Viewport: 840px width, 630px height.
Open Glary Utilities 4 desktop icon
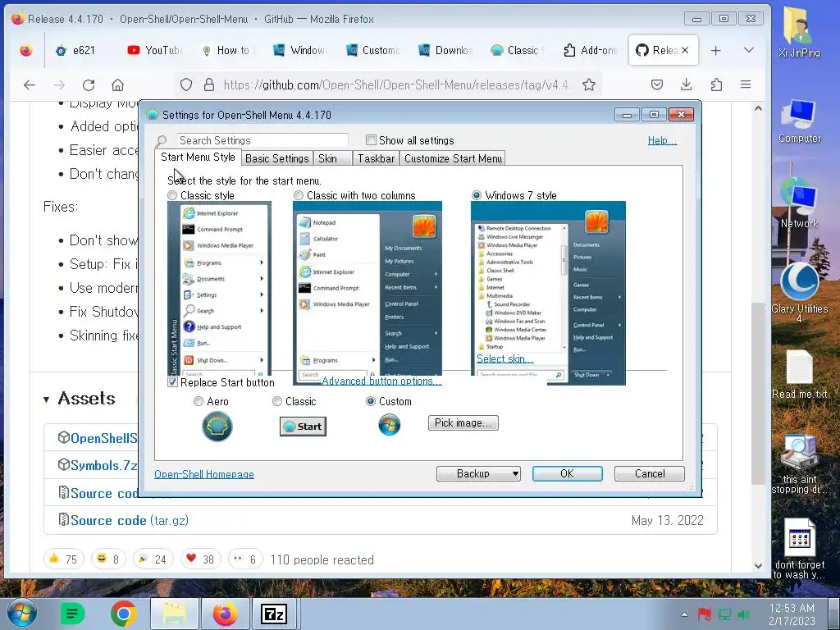(799, 292)
